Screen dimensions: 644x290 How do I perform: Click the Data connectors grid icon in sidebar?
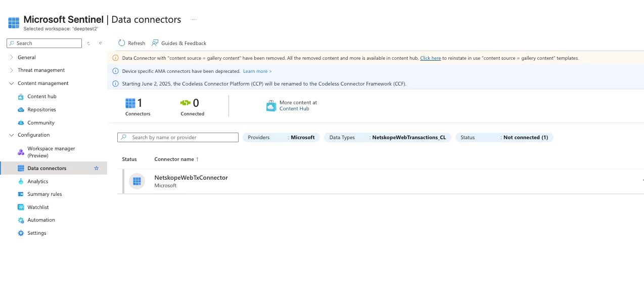click(x=21, y=168)
